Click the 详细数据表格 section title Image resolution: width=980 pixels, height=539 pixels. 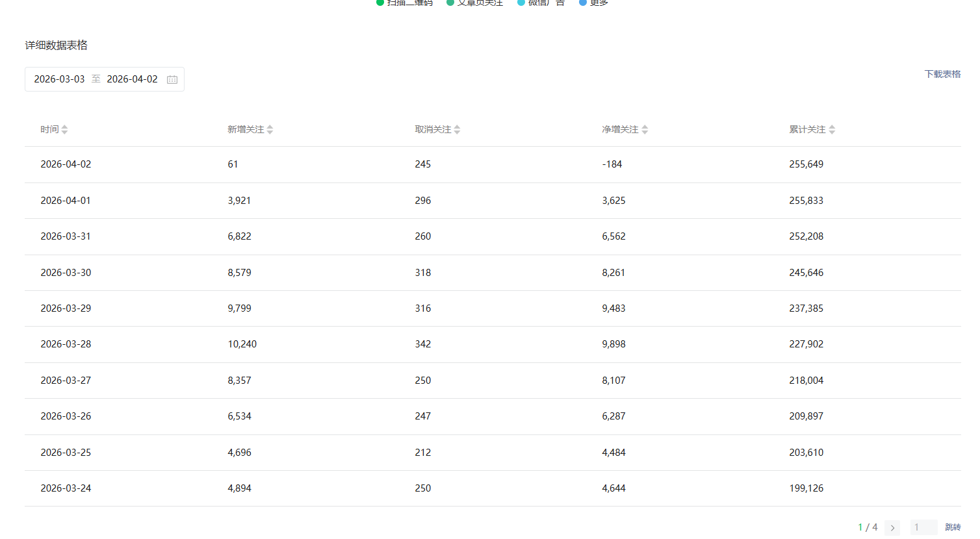pyautogui.click(x=56, y=45)
